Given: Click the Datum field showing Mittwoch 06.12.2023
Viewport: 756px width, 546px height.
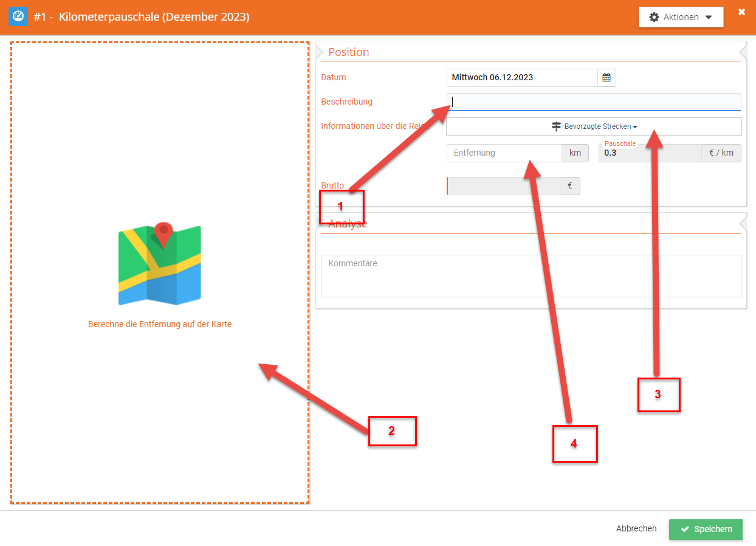Looking at the screenshot, I should 521,78.
